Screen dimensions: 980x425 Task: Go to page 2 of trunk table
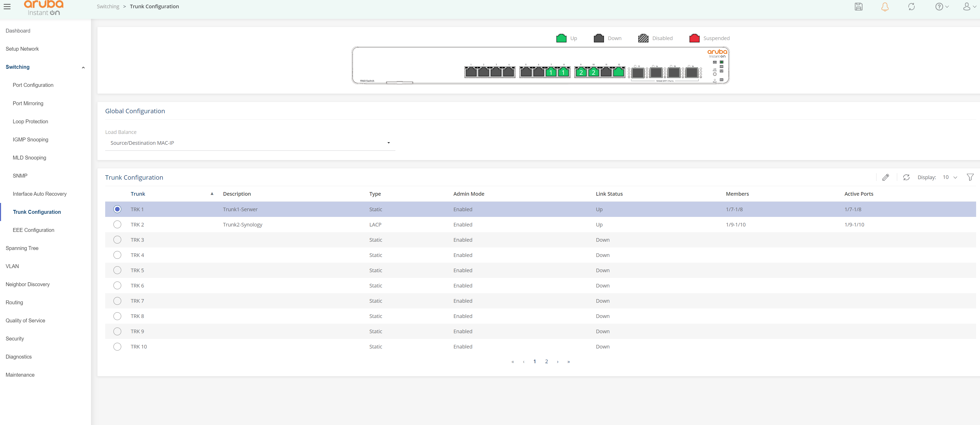tap(546, 361)
